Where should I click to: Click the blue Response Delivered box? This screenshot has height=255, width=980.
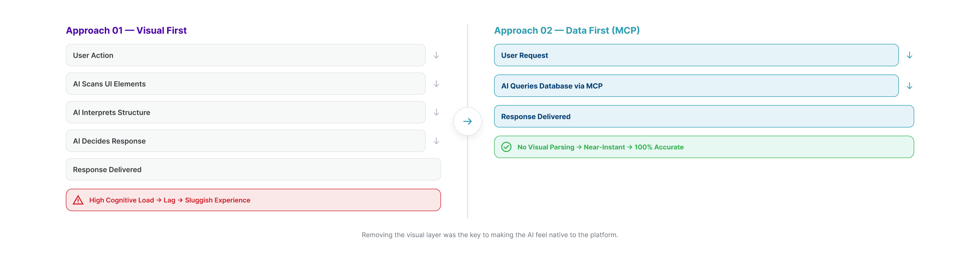coord(704,117)
